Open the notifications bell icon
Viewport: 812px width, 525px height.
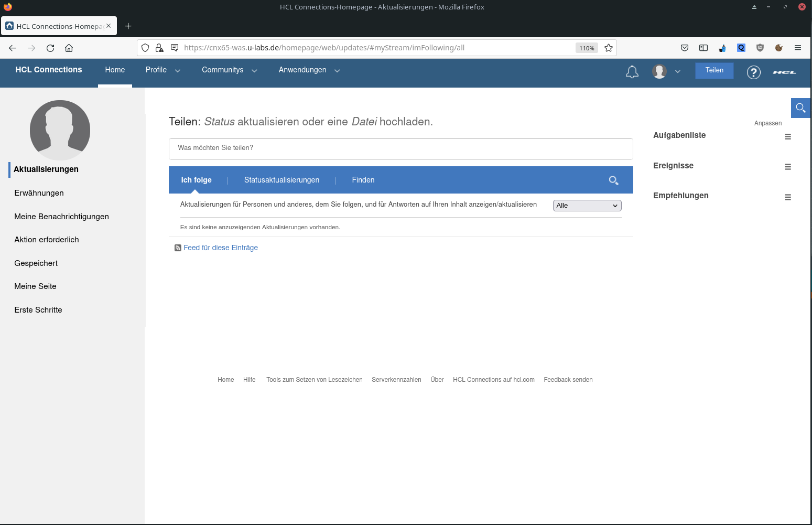[632, 72]
